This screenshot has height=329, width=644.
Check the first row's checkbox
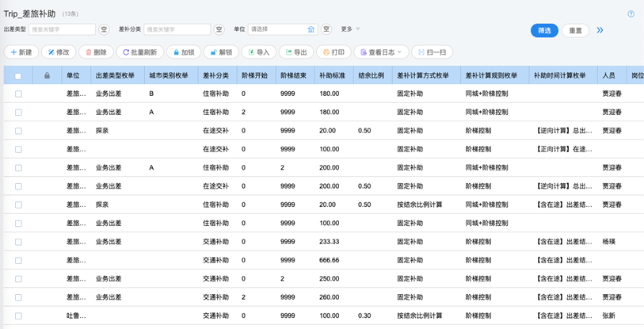pos(18,94)
